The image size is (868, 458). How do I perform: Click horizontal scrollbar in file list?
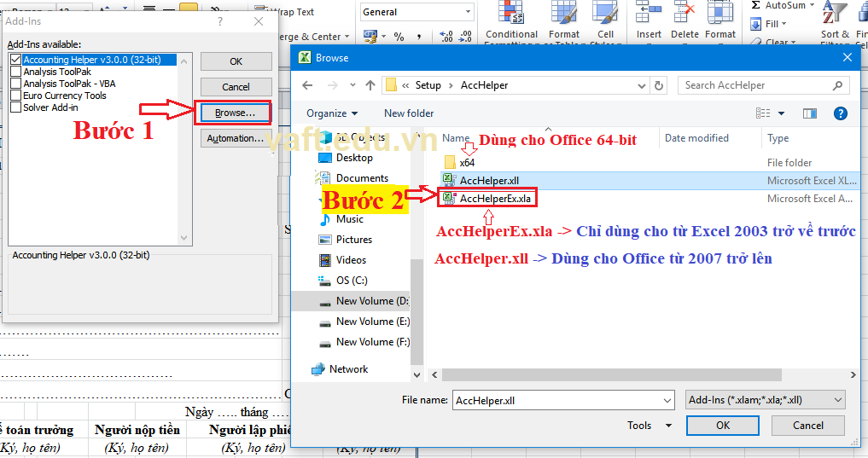612,375
